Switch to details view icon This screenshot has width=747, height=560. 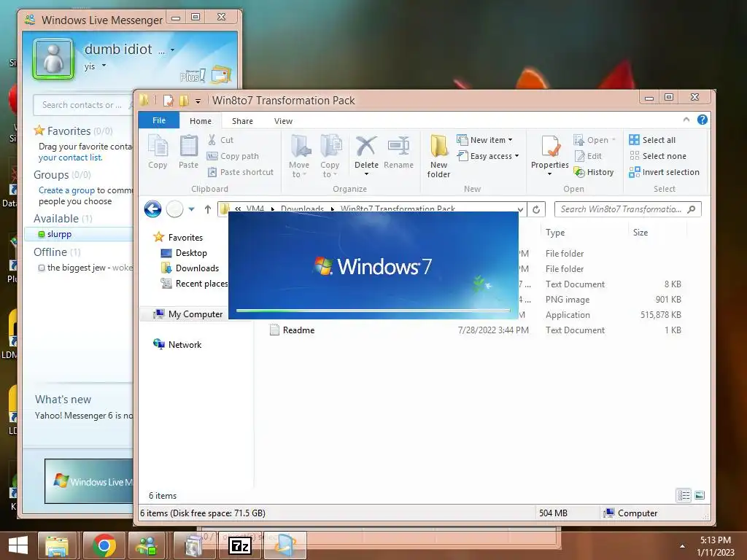tap(684, 495)
